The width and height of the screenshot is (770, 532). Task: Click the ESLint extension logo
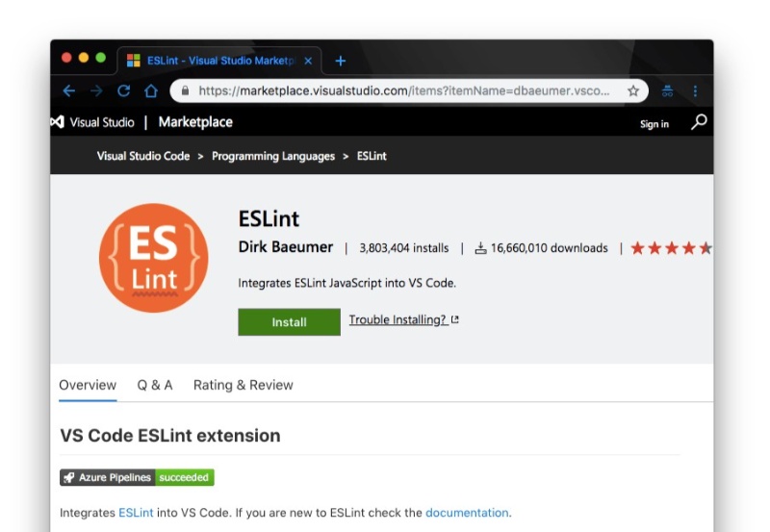(154, 258)
